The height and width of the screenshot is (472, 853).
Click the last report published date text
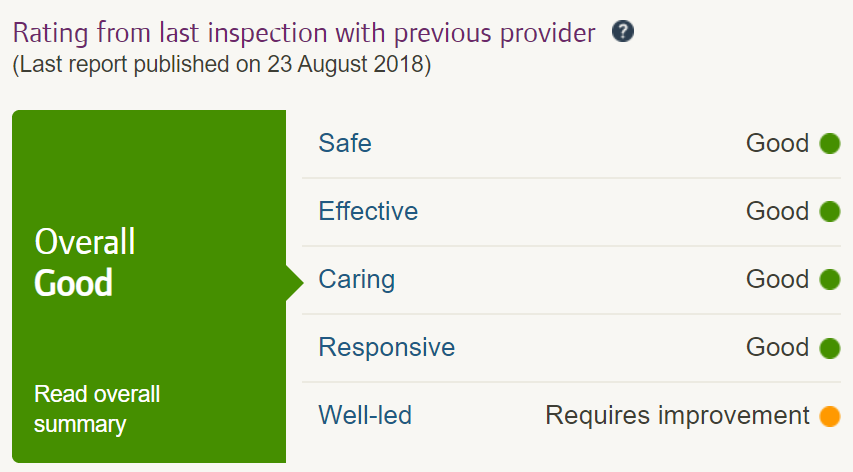point(222,65)
